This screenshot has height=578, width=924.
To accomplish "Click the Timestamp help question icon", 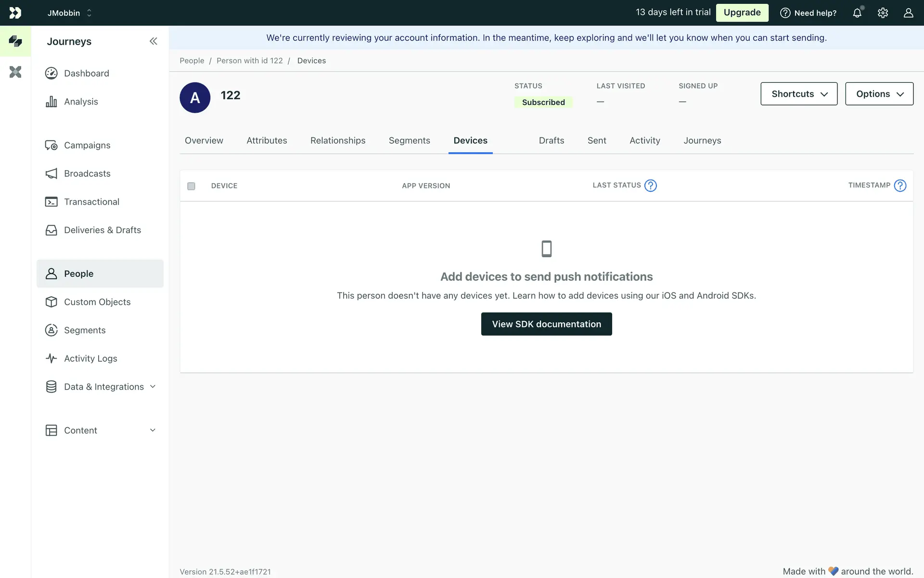I will coord(899,185).
